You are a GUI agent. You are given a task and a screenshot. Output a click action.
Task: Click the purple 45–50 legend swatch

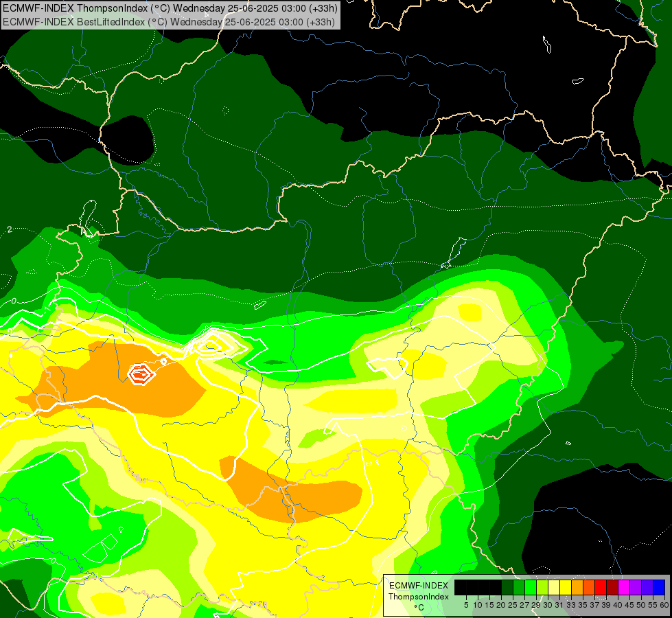tap(636, 587)
